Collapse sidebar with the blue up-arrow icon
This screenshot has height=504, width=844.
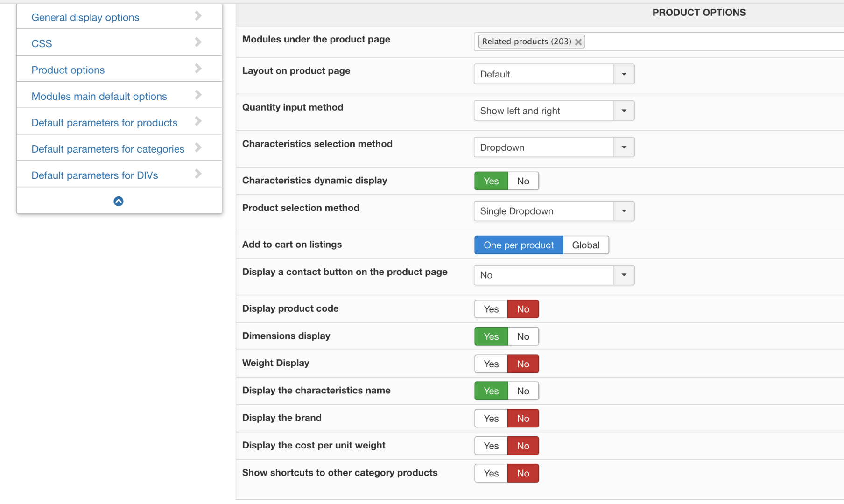pyautogui.click(x=119, y=201)
